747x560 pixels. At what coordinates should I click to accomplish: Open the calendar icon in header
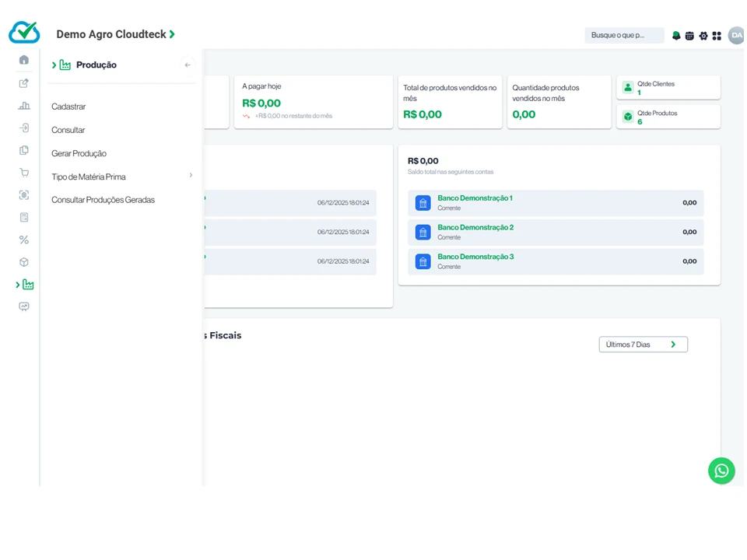[689, 36]
